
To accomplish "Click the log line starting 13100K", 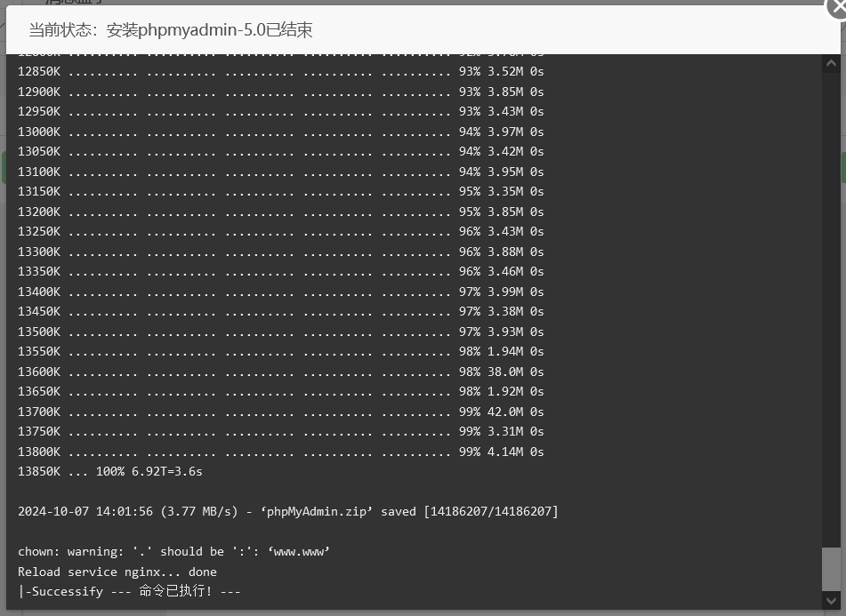I will (x=280, y=172).
